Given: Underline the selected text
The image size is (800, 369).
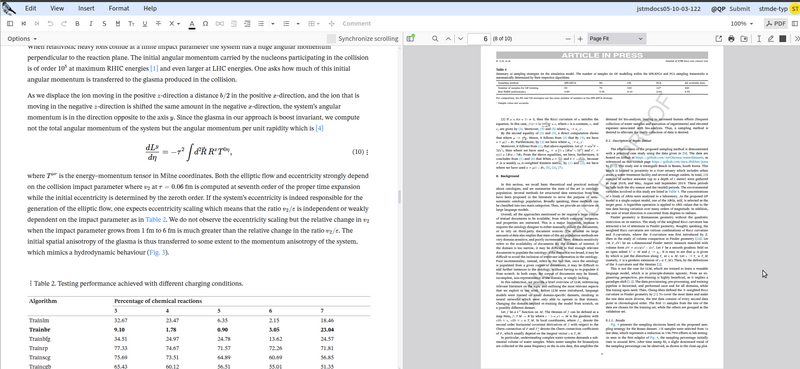Looking at the screenshot, I should (145, 23).
